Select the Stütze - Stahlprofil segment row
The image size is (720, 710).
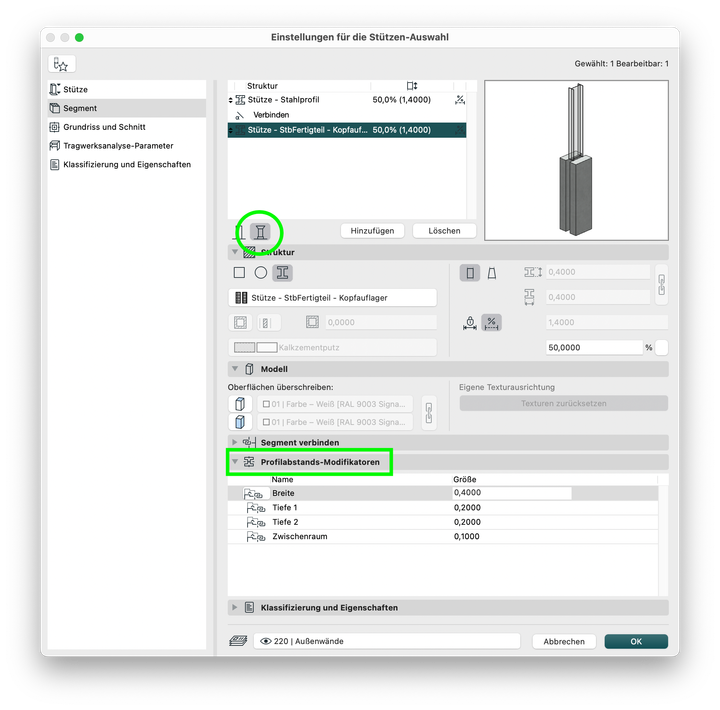pos(347,100)
